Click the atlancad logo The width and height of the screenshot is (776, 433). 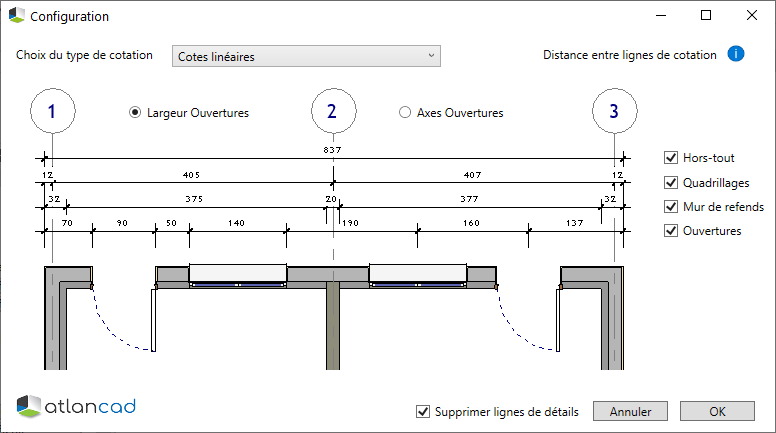click(76, 406)
